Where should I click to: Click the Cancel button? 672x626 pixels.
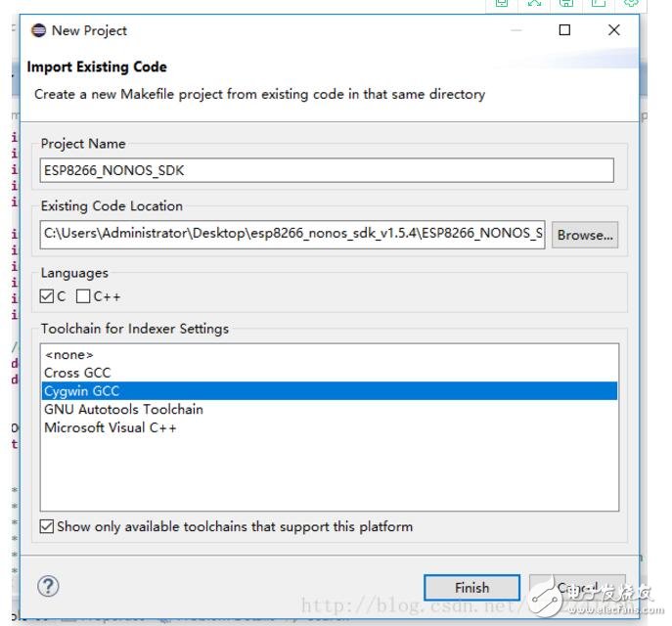coord(577,588)
